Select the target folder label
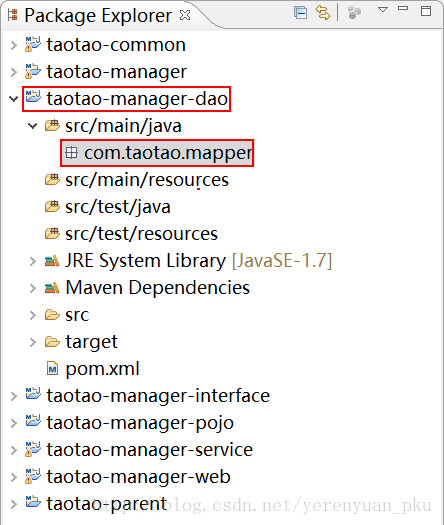The image size is (444, 525). [91, 342]
